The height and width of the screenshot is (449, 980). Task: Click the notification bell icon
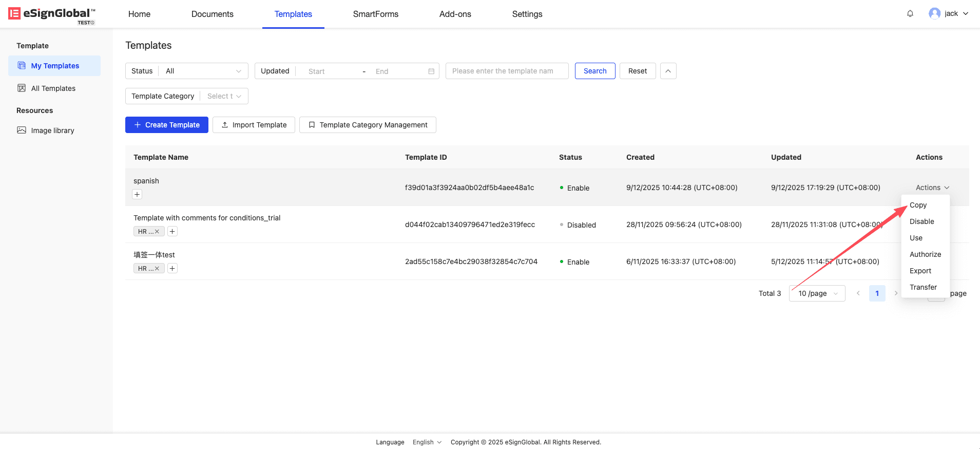(x=910, y=14)
